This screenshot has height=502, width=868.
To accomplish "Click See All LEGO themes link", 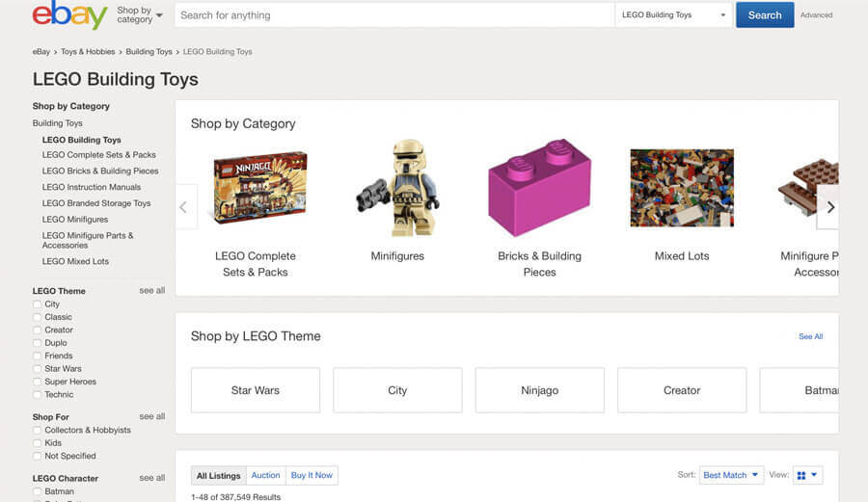I will coord(810,336).
